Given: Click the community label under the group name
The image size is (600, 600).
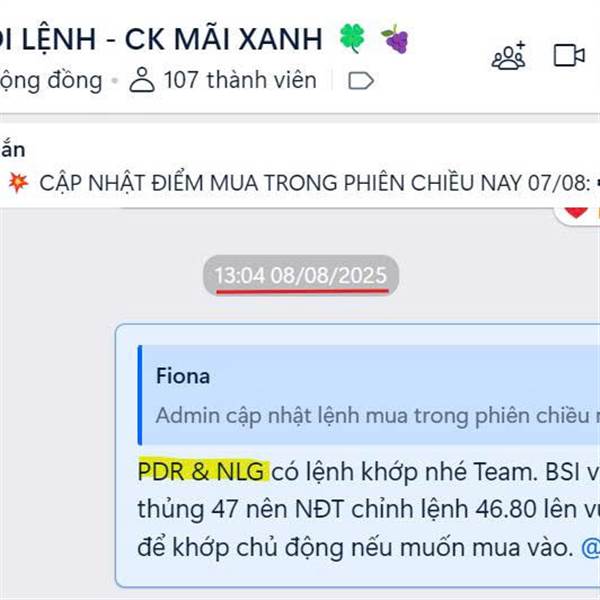Looking at the screenshot, I should click(x=51, y=81).
